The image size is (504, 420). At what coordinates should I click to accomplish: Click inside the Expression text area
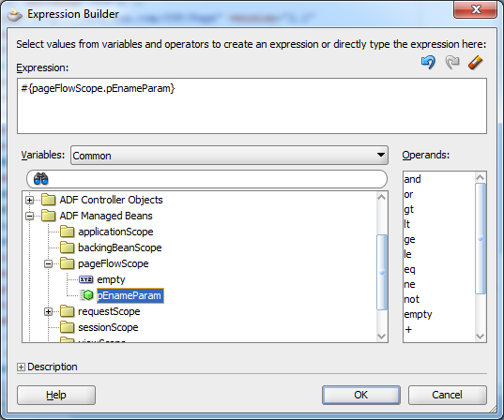[252, 106]
